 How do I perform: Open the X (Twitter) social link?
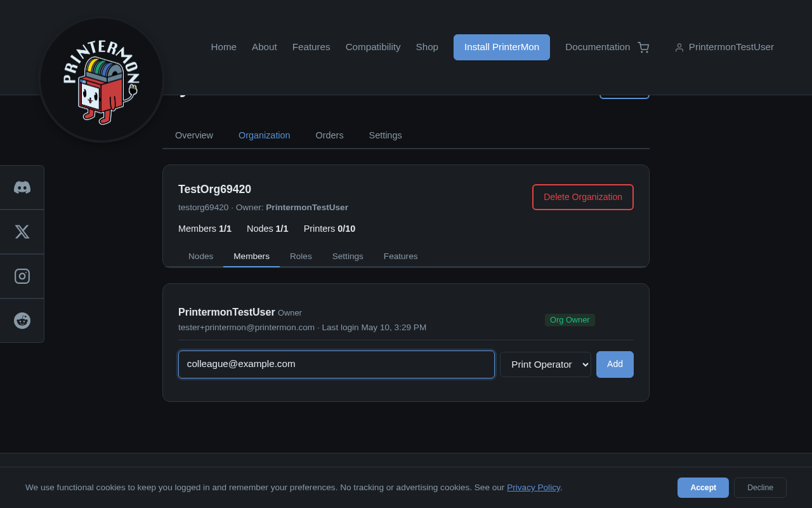22,232
